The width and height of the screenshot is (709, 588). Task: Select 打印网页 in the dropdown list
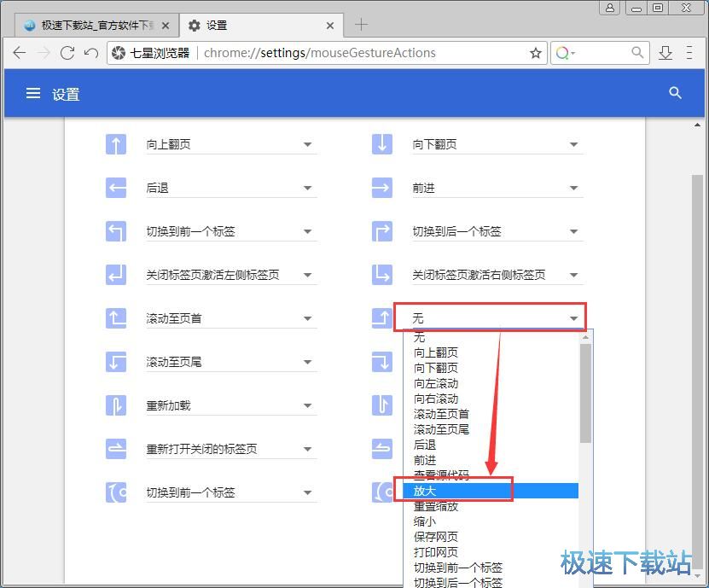(491, 552)
